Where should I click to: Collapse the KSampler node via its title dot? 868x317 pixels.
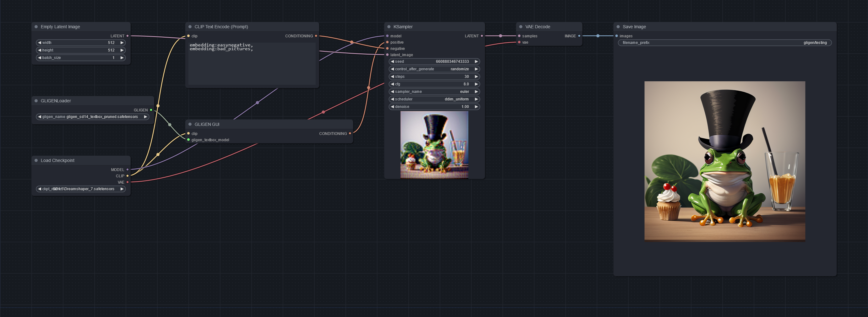point(389,27)
